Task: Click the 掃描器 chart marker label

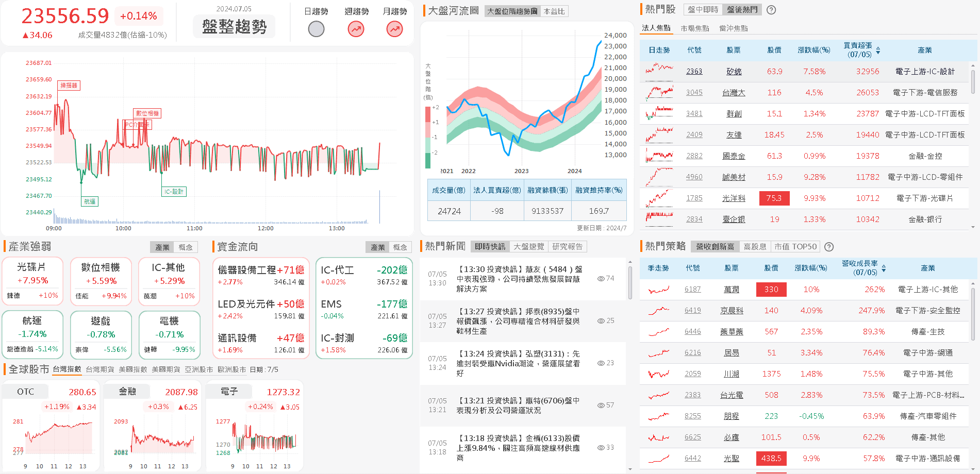Action: tap(69, 86)
